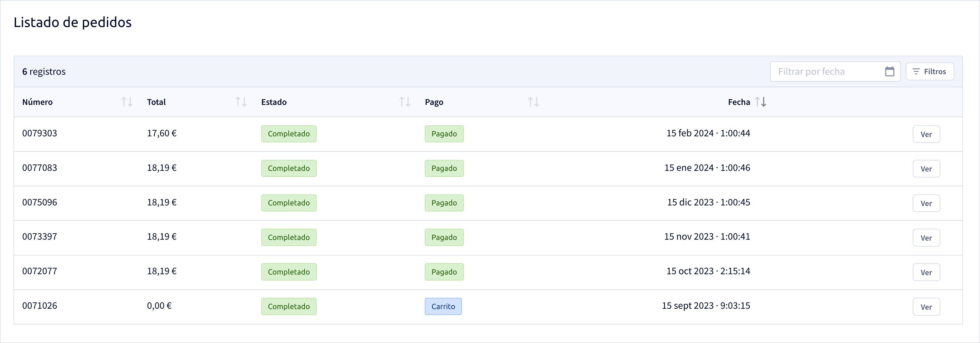
Task: Click date 15 ene 2024 · 1:00:46
Action: tap(707, 168)
